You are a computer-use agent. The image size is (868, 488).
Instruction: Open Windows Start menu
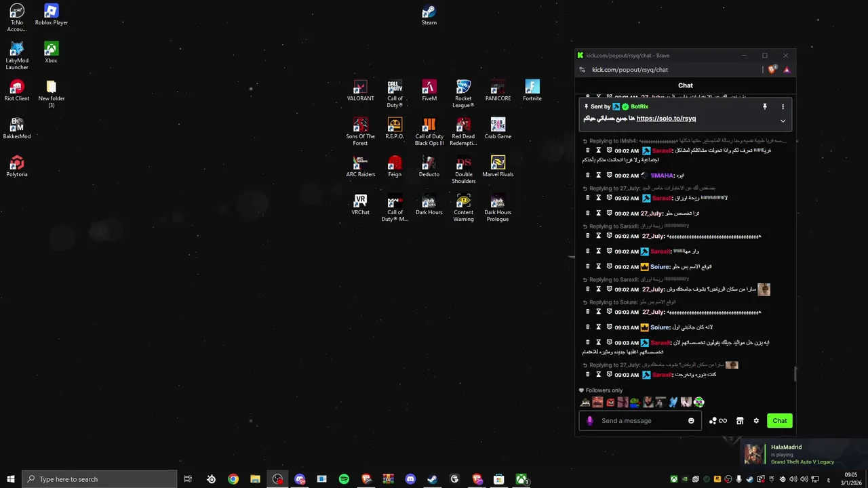pos(10,479)
